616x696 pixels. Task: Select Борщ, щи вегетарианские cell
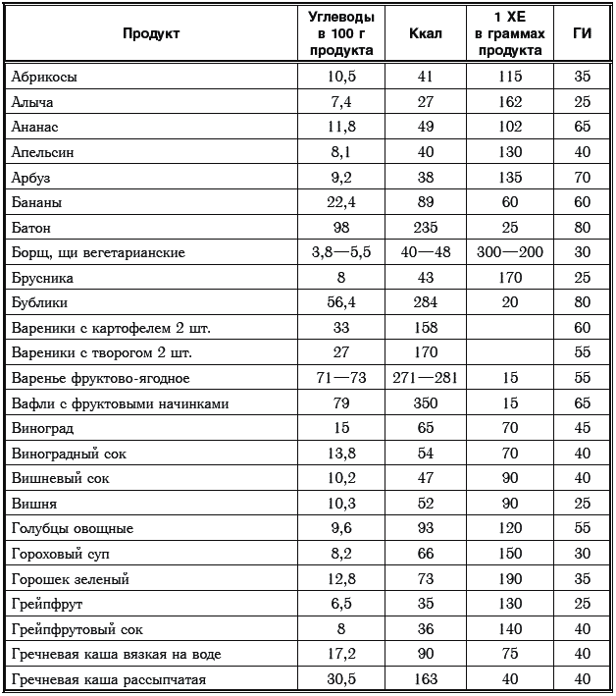[x=98, y=252]
